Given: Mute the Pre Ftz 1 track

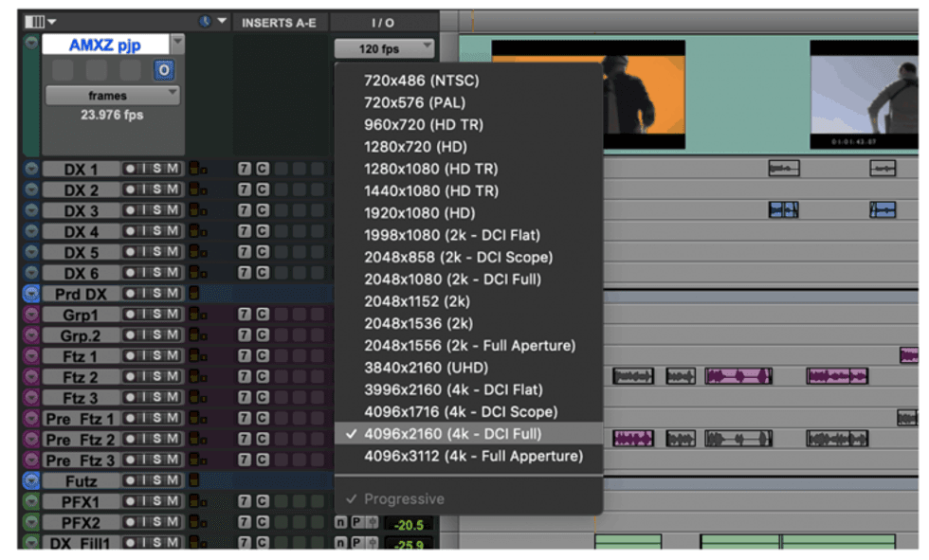Looking at the screenshot, I should pyautogui.click(x=173, y=419).
